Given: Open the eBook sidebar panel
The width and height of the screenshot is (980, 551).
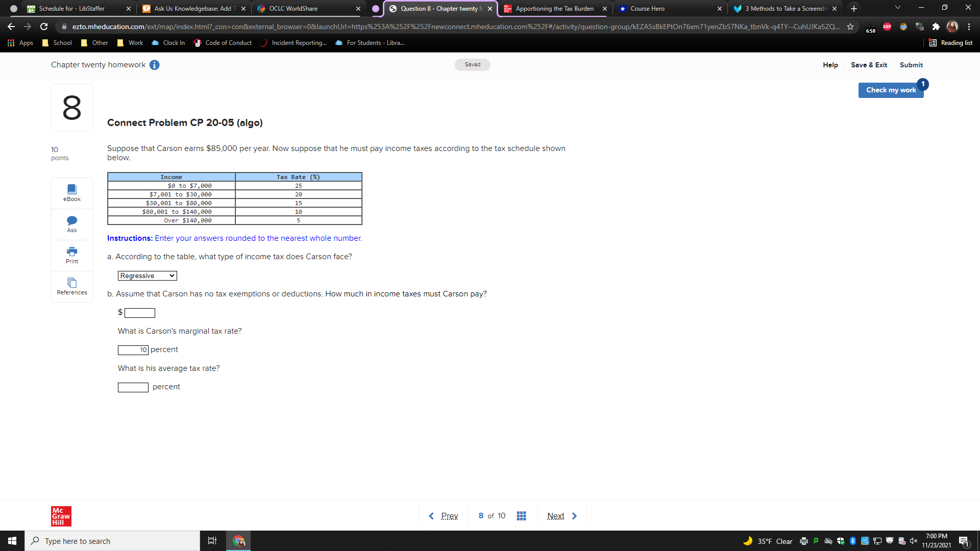Looking at the screenshot, I should 71,192.
